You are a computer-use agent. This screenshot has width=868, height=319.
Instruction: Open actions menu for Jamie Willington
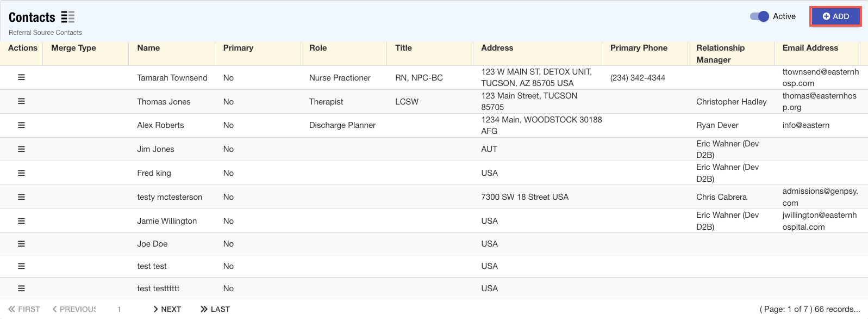click(x=21, y=221)
